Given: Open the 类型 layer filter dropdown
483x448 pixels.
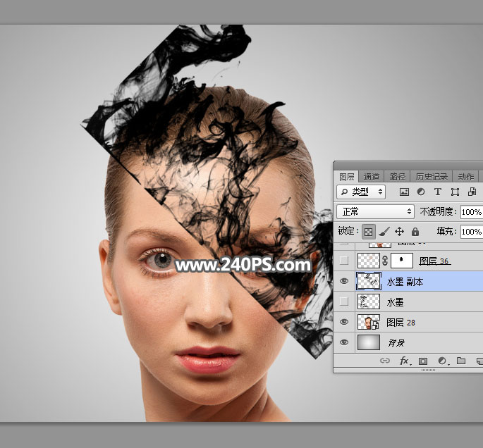Looking at the screenshot, I should 361,192.
